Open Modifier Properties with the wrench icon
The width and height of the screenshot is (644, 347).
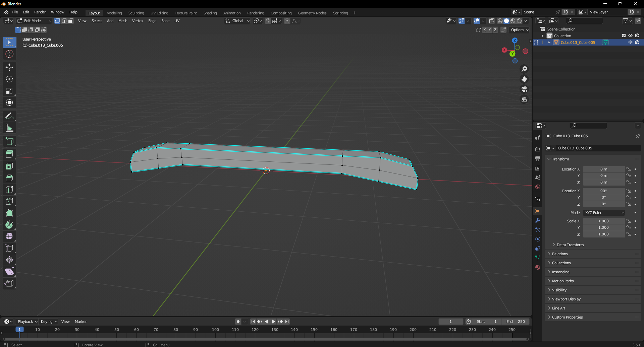pyautogui.click(x=538, y=220)
